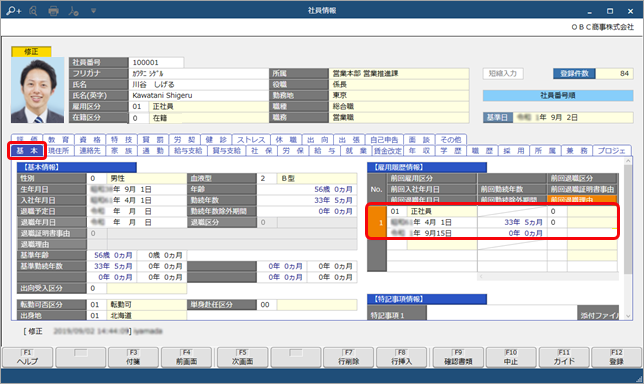This screenshot has height=384, width=644.
Task: Click the printer icon in title bar
Action: pos(53,11)
